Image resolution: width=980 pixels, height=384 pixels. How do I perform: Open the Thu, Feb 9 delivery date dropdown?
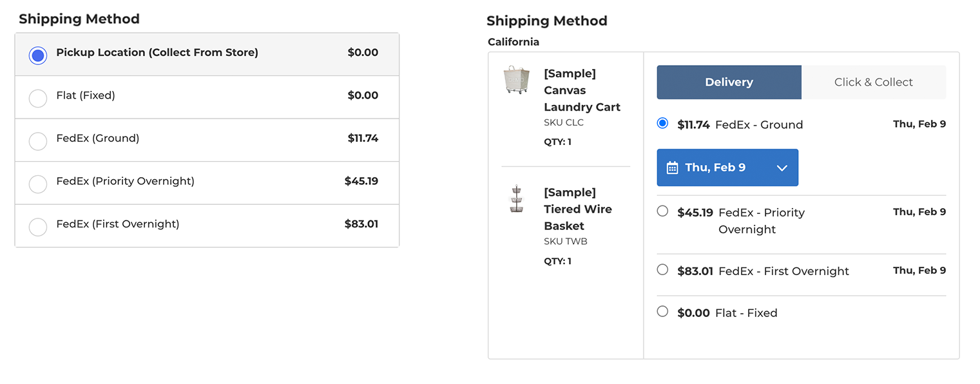click(727, 168)
